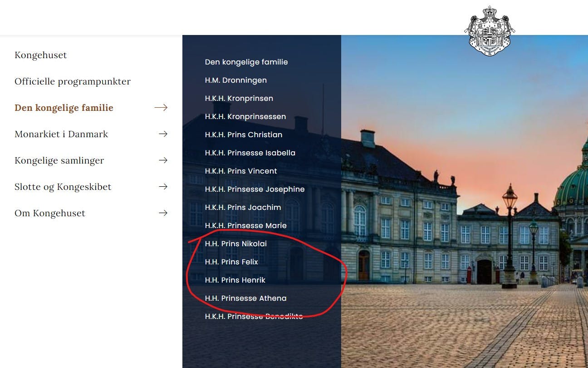The height and width of the screenshot is (368, 588).
Task: Open Officielle programpunkter in the menu
Action: tap(73, 81)
